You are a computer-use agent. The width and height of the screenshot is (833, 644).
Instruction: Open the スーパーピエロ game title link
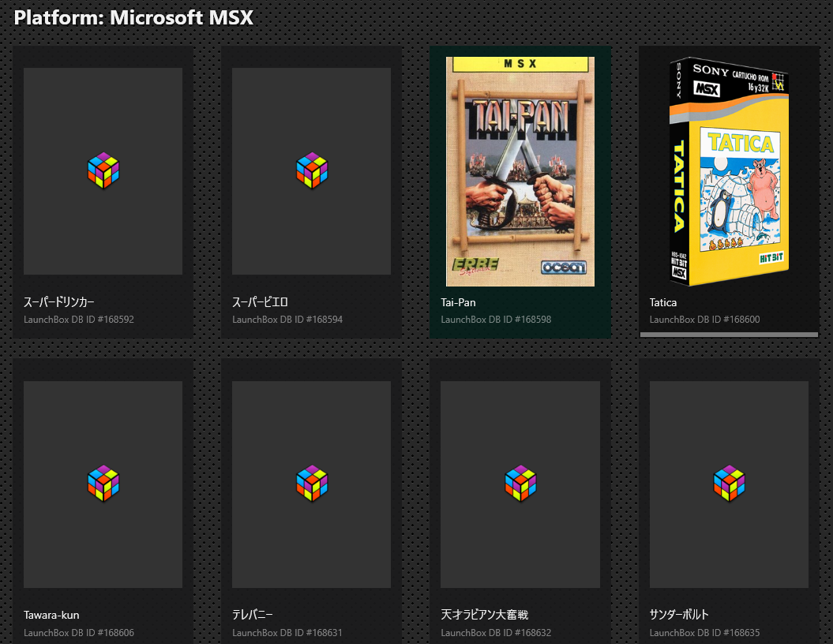click(x=260, y=302)
